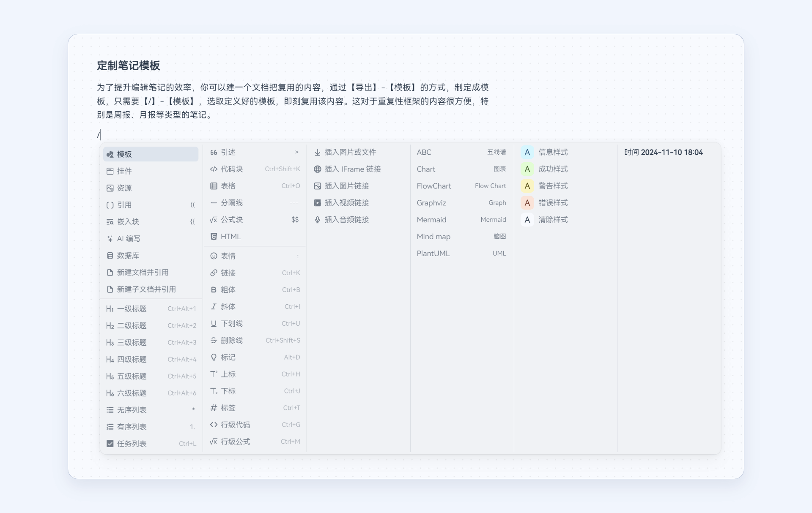812x513 pixels.
Task: Click the H3 三级标题 icon
Action: (110, 343)
